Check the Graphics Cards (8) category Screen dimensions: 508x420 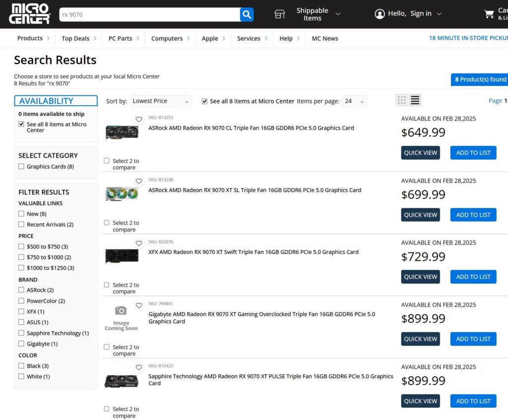point(21,166)
